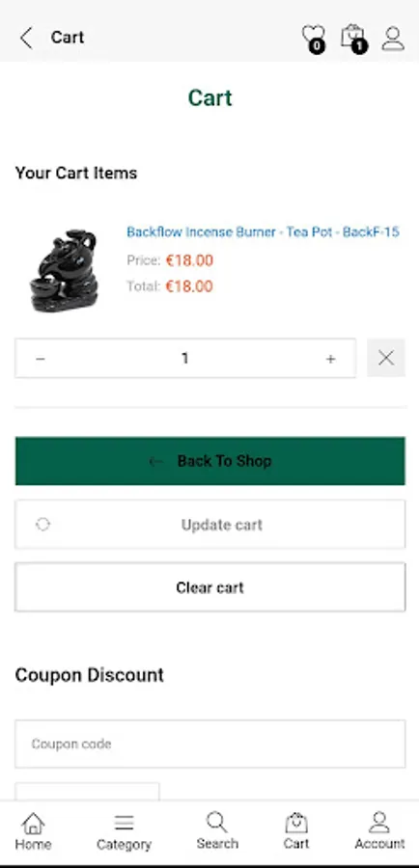Open the wishlist heart icon
Viewport: 419px width, 868px height.
click(315, 38)
